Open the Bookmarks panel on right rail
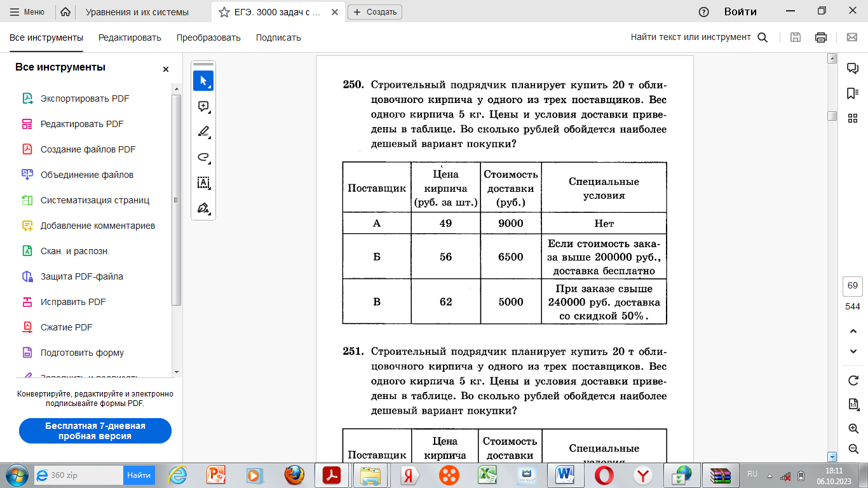This screenshot has width=868, height=488. coord(853,93)
